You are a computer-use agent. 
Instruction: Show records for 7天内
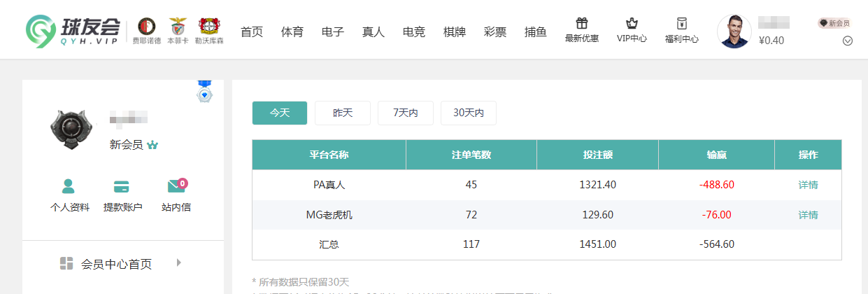point(406,113)
